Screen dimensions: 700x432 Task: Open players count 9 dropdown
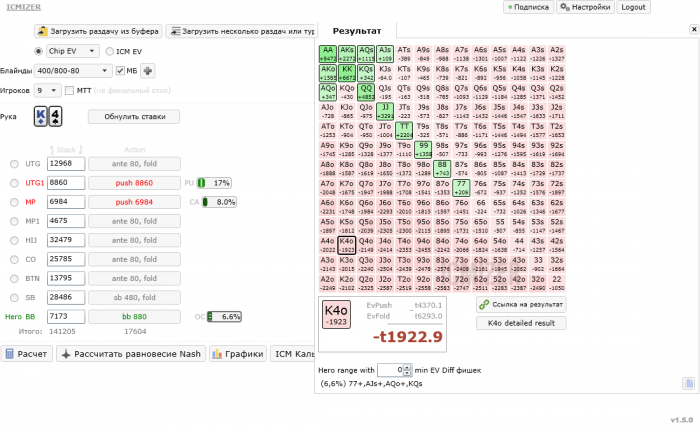(x=47, y=90)
